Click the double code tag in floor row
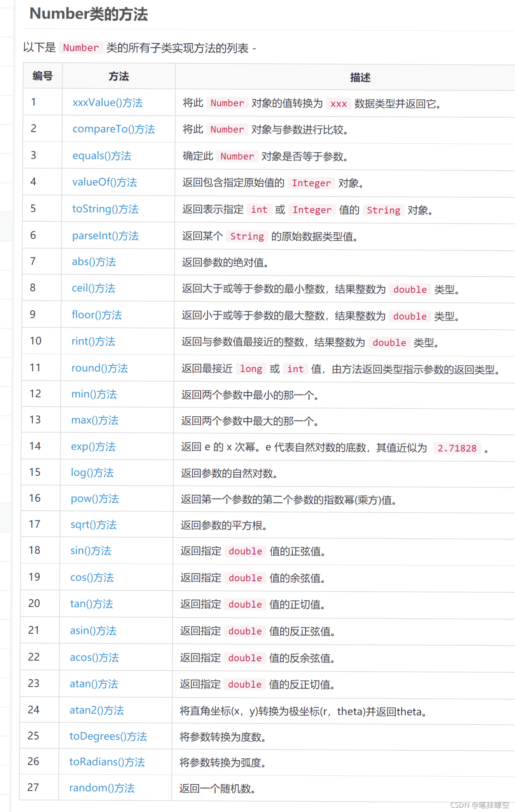Image resolution: width=515 pixels, height=812 pixels. pyautogui.click(x=410, y=316)
